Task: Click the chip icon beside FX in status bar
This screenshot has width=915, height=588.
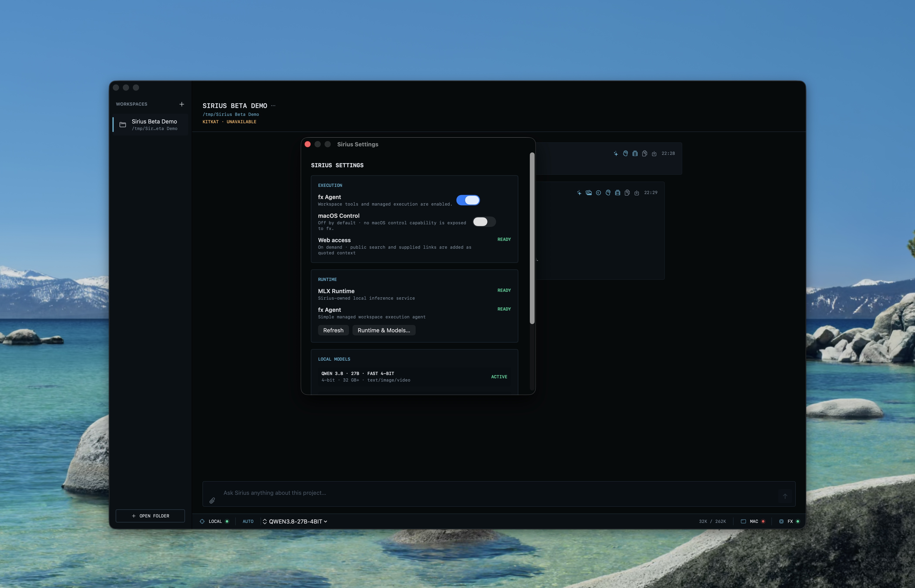Action: click(x=781, y=522)
